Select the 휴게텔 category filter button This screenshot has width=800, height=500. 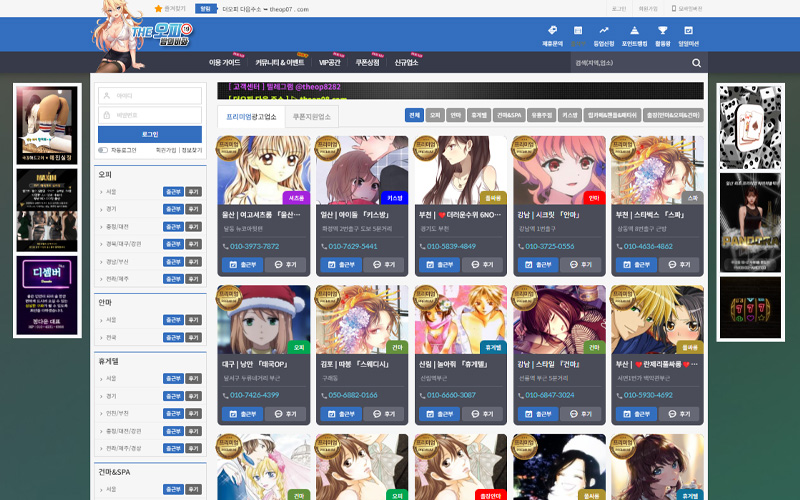click(x=479, y=115)
